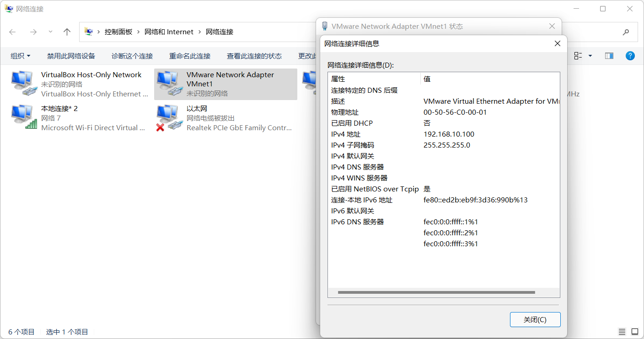Click the 值 column header
The image size is (644, 339).
pyautogui.click(x=490, y=79)
